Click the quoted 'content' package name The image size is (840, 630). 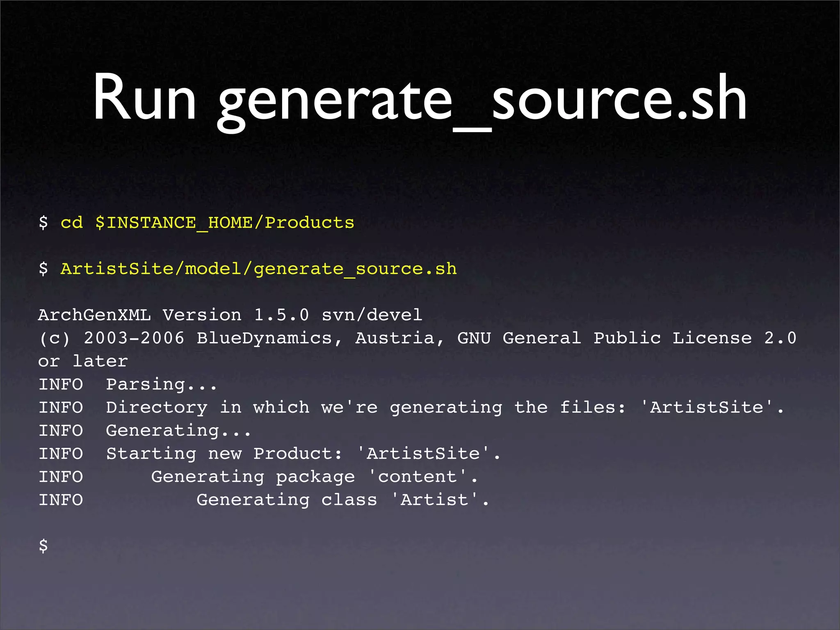[x=418, y=477]
